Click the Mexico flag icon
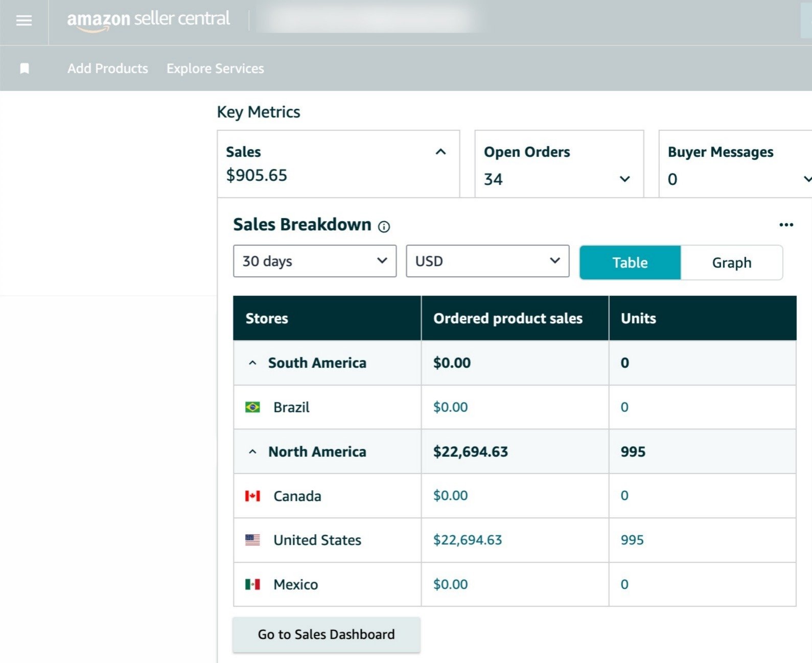This screenshot has width=812, height=663. [252, 584]
